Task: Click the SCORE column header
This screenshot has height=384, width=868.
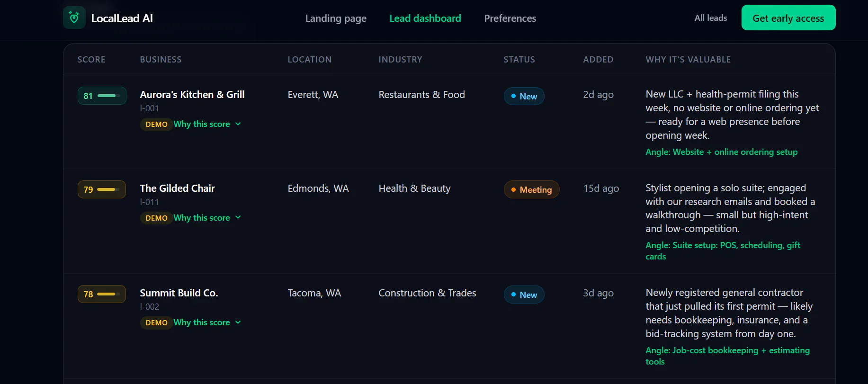Action: 91,60
